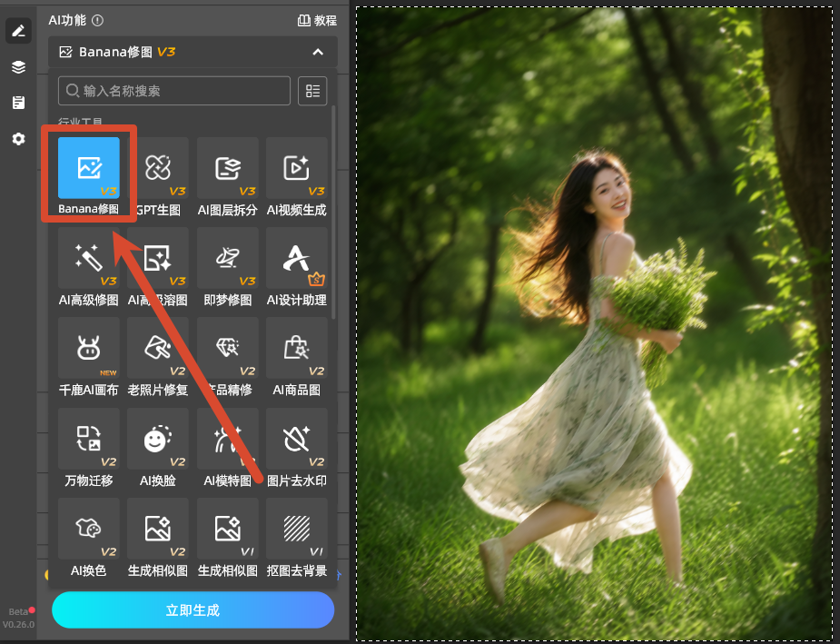This screenshot has width=840, height=644.
Task: Open the AI换脸 tool
Action: point(158,438)
